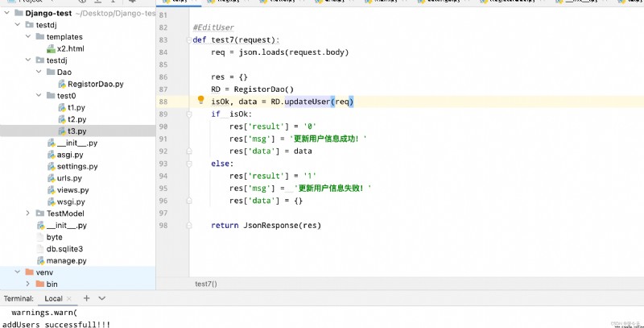
Task: Click the line number 88 in the gutter
Action: (x=163, y=102)
